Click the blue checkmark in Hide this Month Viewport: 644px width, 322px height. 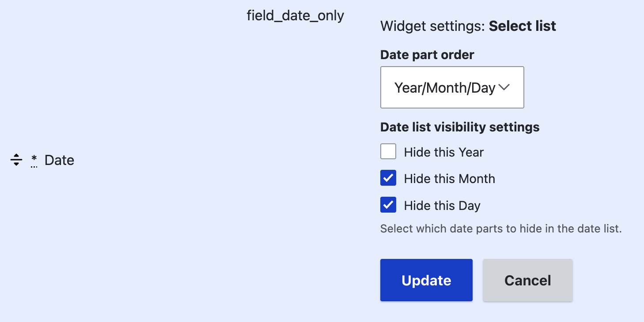point(388,178)
